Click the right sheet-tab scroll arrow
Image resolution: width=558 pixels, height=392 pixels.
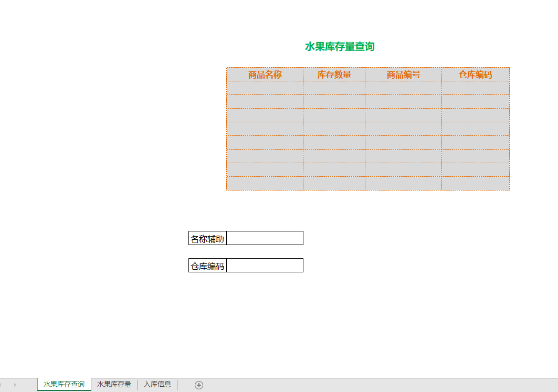coord(15,385)
